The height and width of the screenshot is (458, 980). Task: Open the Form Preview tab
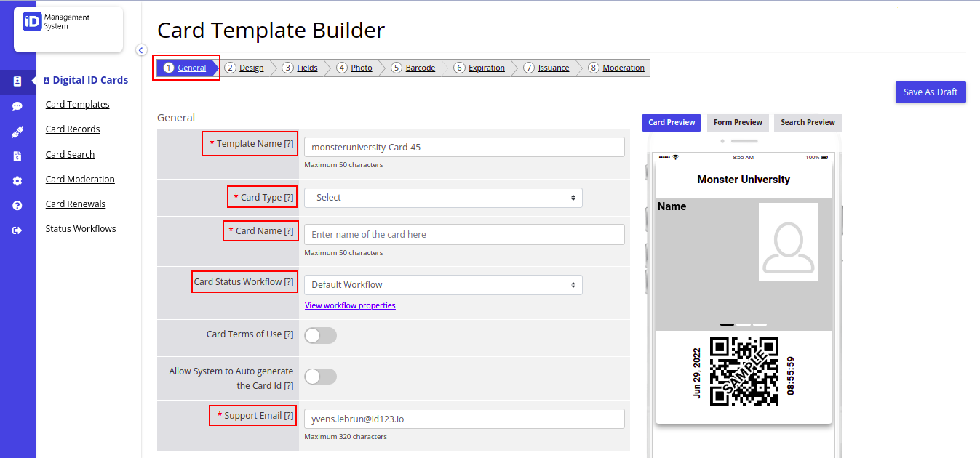pos(737,122)
